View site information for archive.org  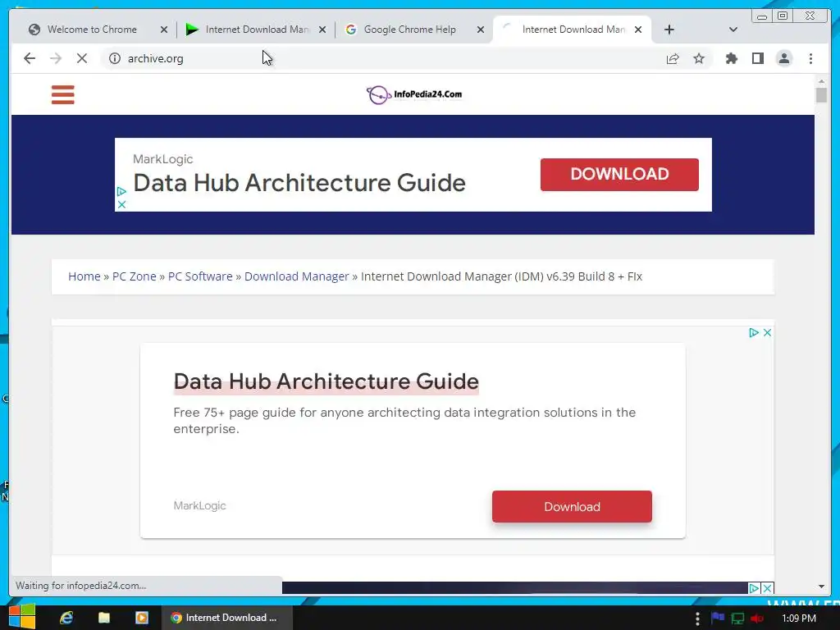click(115, 58)
